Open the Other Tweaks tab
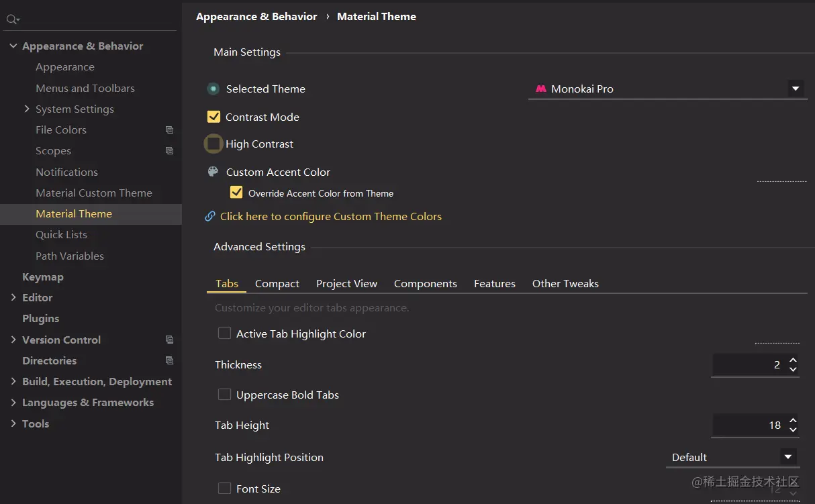Screen dimensions: 815x504 [x=565, y=284]
